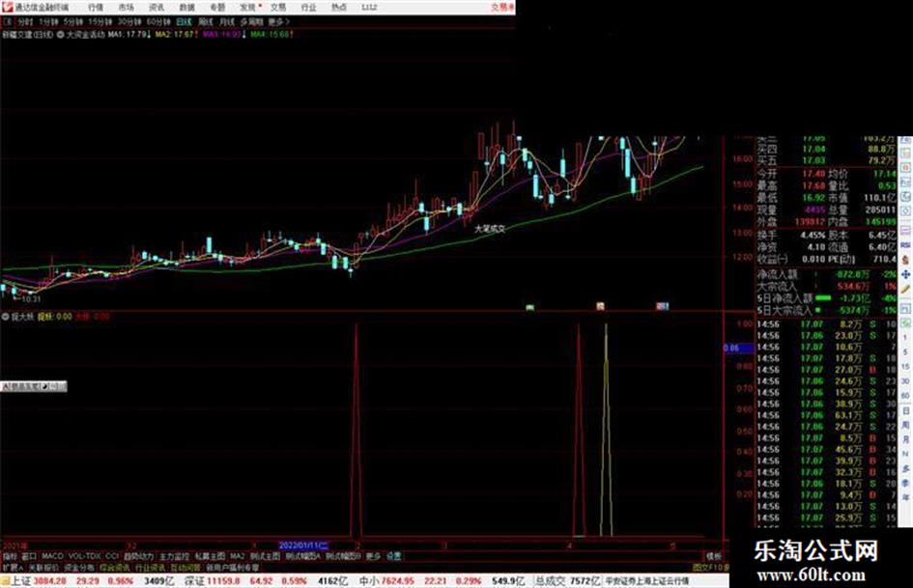Open the 互动问答 tab
This screenshot has height=588, width=913.
point(185,567)
